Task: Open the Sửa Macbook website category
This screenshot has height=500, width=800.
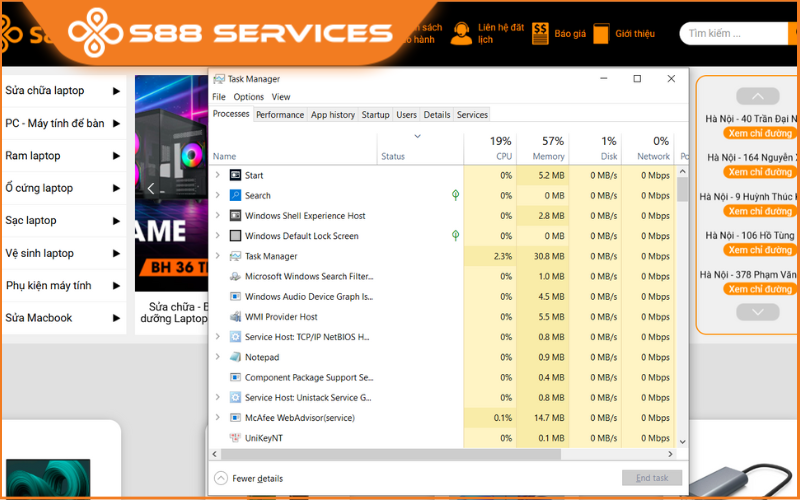Action: [x=64, y=318]
